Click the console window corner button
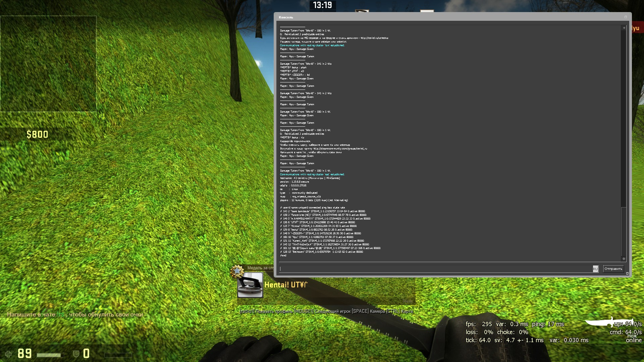Screen dimensions: 644x362 [626, 17]
